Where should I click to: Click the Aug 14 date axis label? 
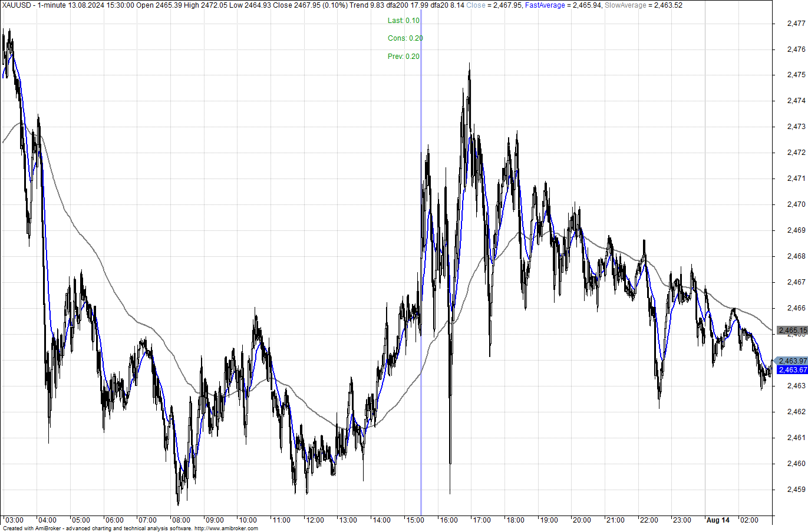click(x=718, y=520)
